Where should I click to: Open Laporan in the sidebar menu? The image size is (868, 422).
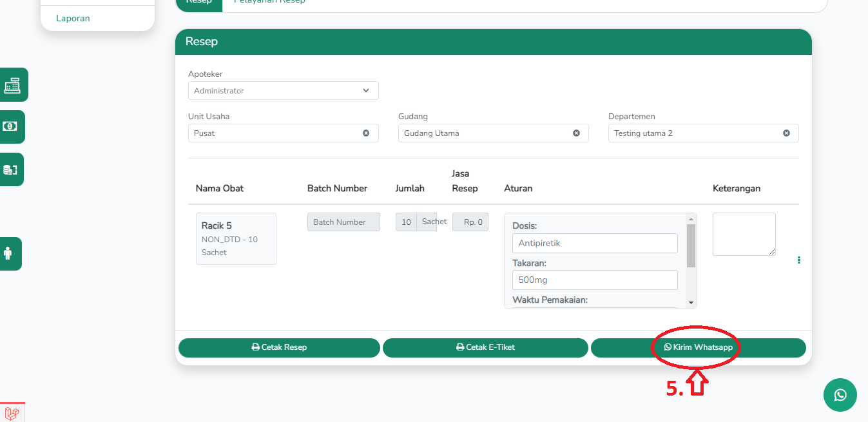click(73, 18)
